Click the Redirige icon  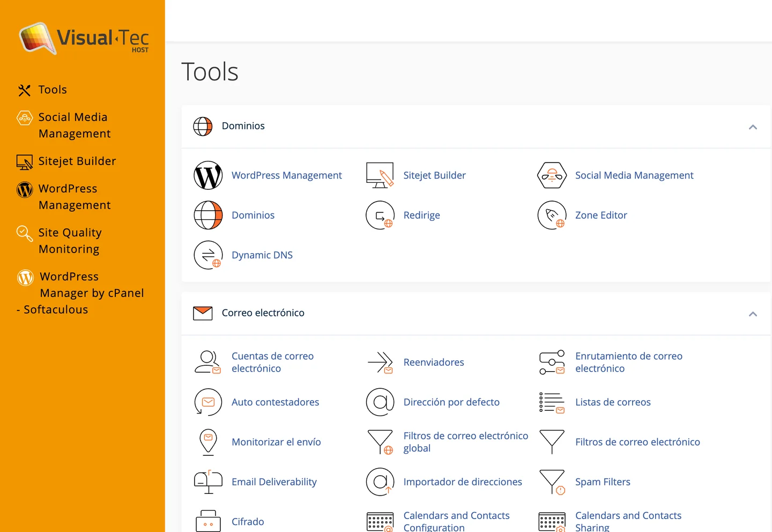point(380,215)
